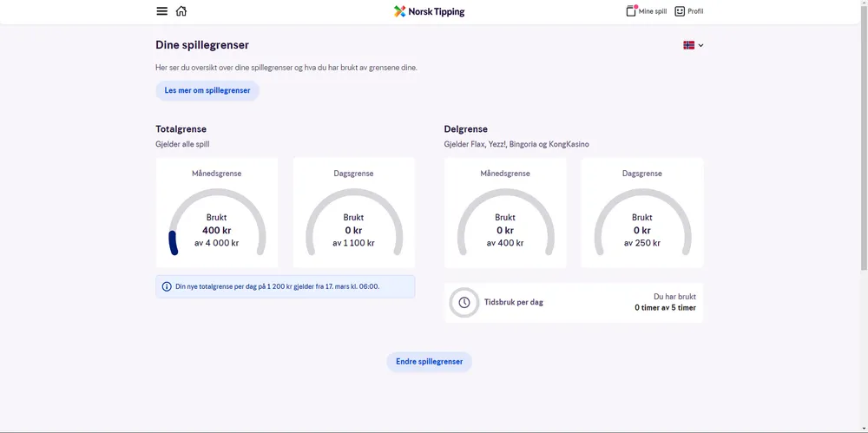Screen dimensions: 868x433
Task: Expand the language selector chevron
Action: click(700, 45)
